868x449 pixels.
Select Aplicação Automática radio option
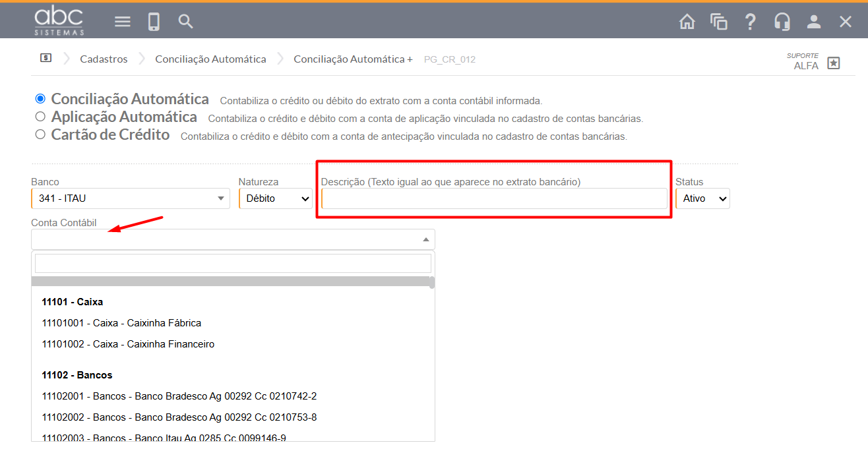click(x=40, y=117)
